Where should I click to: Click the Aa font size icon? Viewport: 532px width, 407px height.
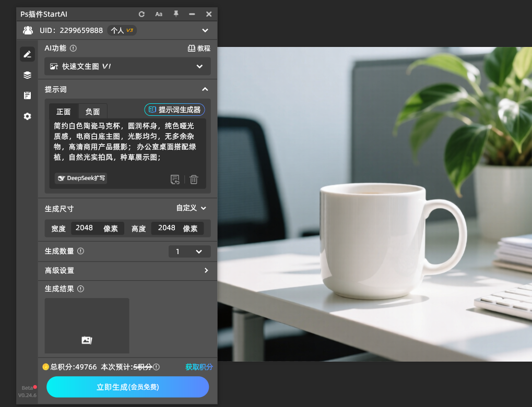[159, 14]
